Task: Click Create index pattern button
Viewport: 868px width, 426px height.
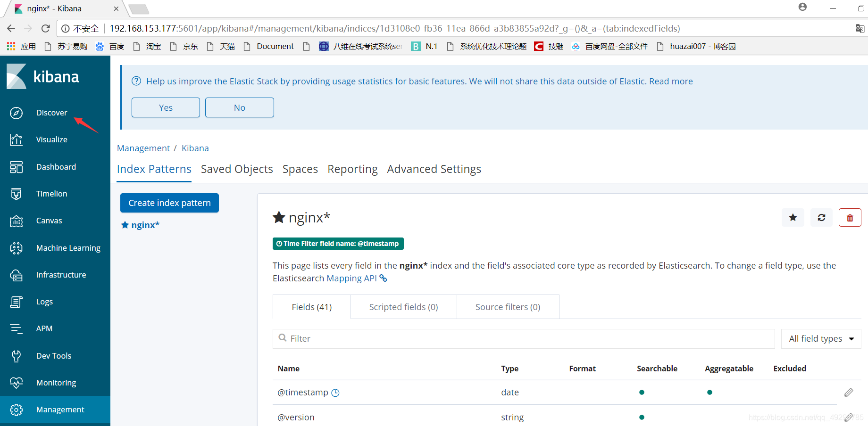Action: pos(169,203)
